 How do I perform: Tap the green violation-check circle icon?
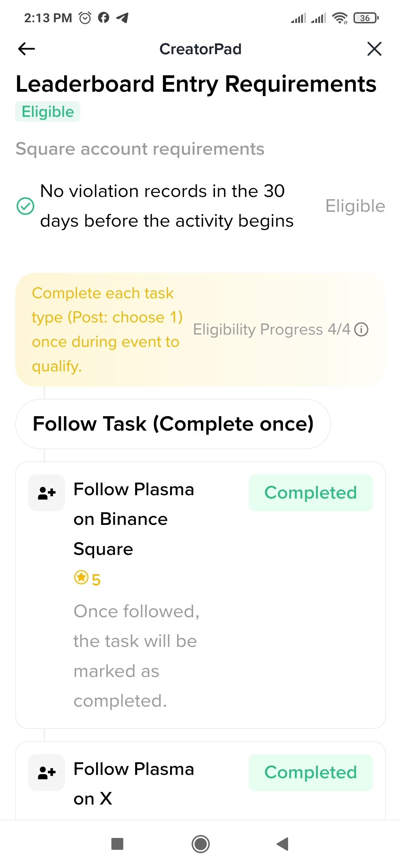26,206
